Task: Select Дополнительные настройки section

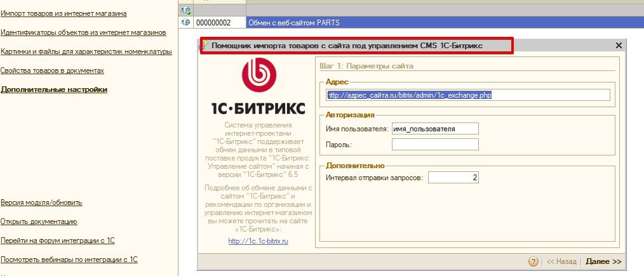Action: pos(53,89)
